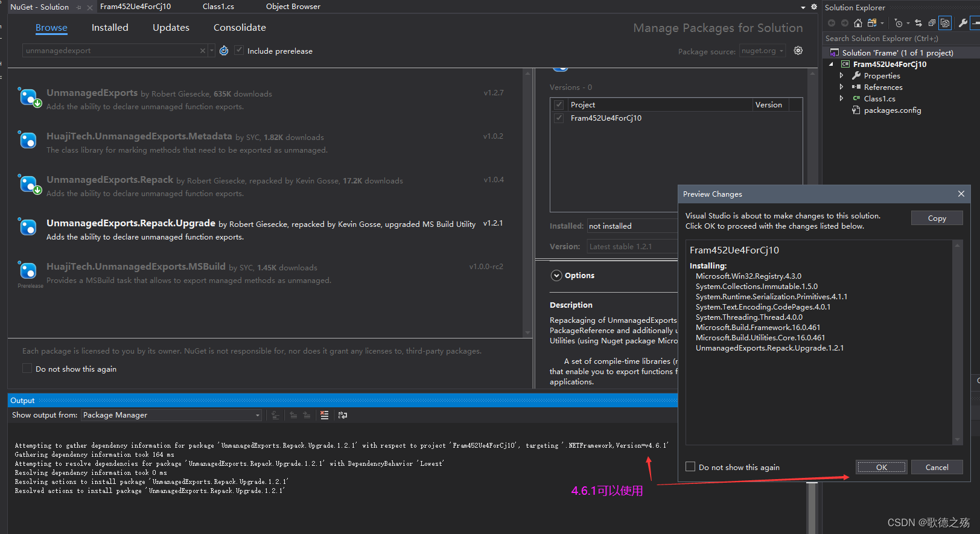The width and height of the screenshot is (980, 534).
Task: Click the Class1.cs C# file icon
Action: (x=856, y=98)
